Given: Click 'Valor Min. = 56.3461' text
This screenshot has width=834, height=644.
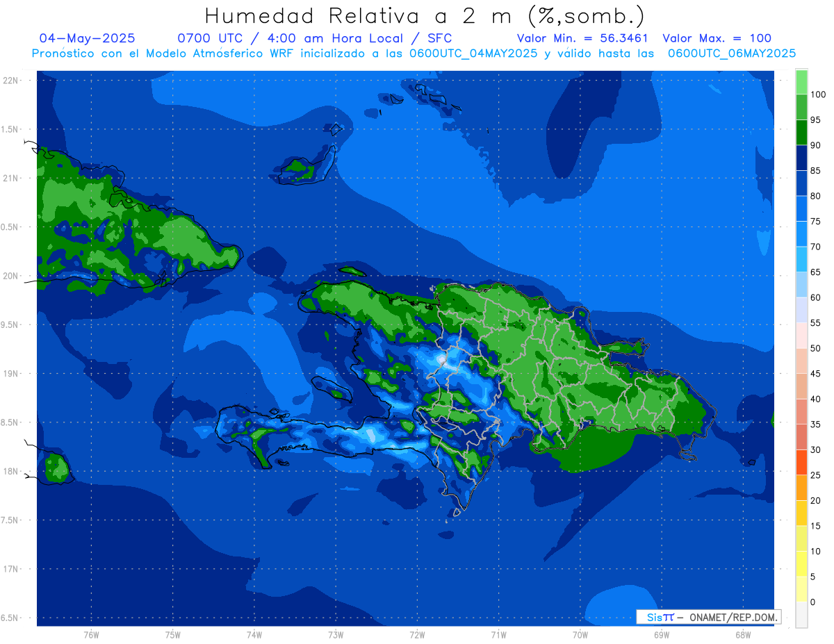Looking at the screenshot, I should tap(582, 39).
